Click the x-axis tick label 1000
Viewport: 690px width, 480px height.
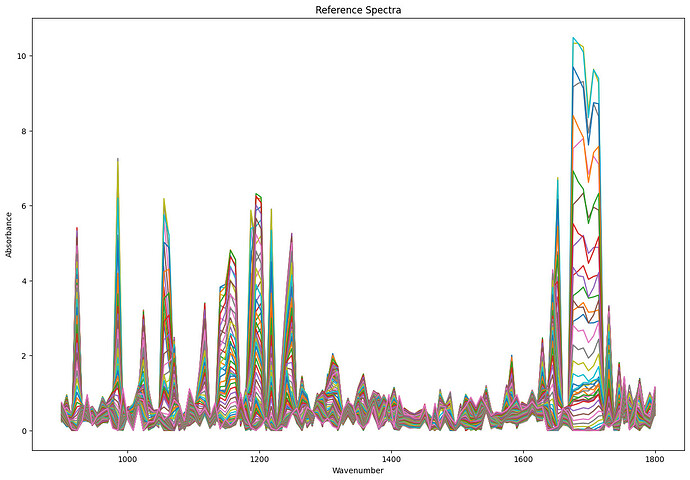point(127,459)
